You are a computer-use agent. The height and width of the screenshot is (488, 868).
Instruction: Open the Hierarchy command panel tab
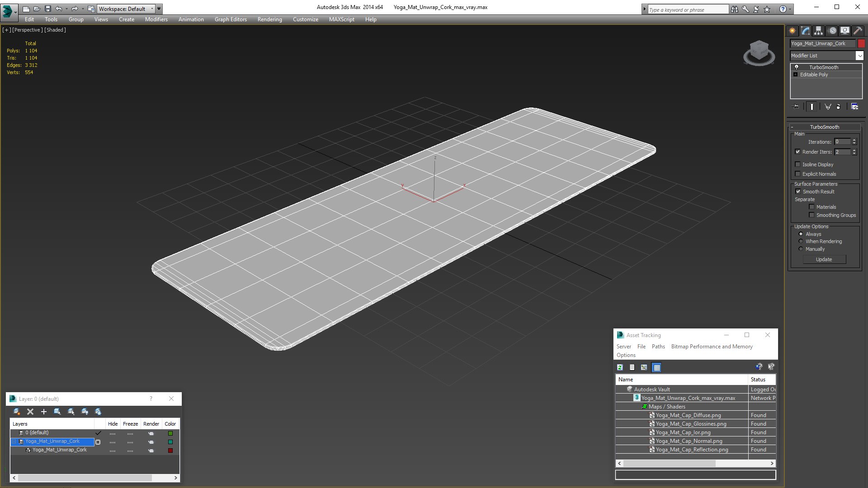click(818, 31)
